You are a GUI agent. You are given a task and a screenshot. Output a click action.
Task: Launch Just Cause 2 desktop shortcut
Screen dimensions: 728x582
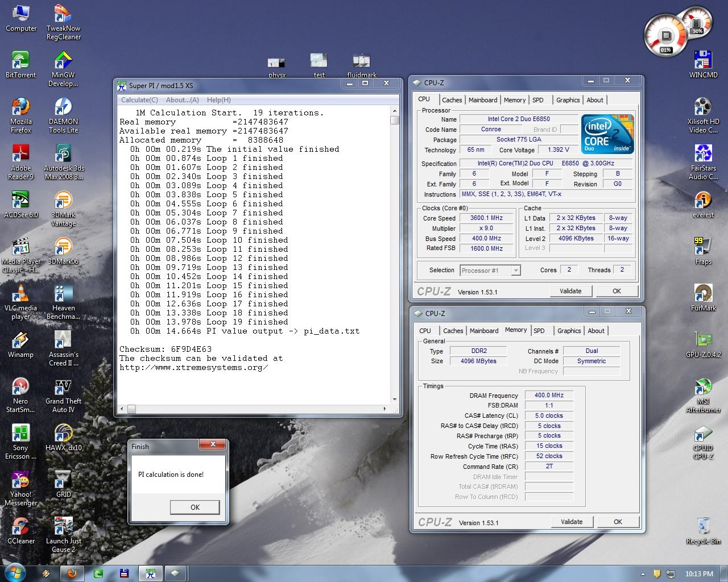(63, 535)
